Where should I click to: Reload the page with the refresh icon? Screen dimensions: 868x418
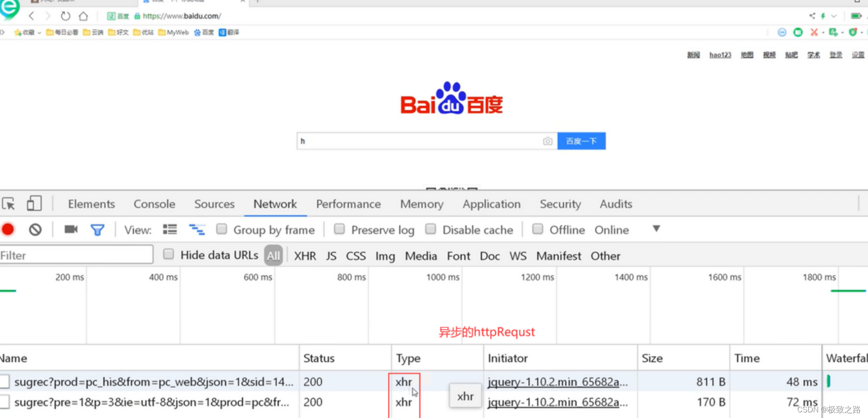(66, 16)
